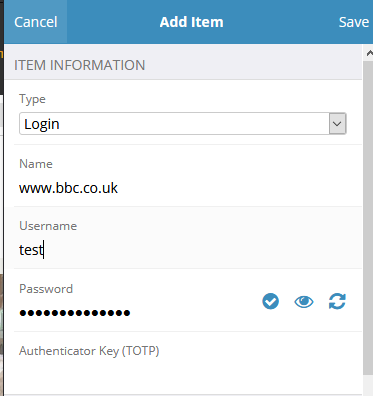This screenshot has height=396, width=373.
Task: Click the ITEM INFORMATION section header
Action: click(80, 65)
